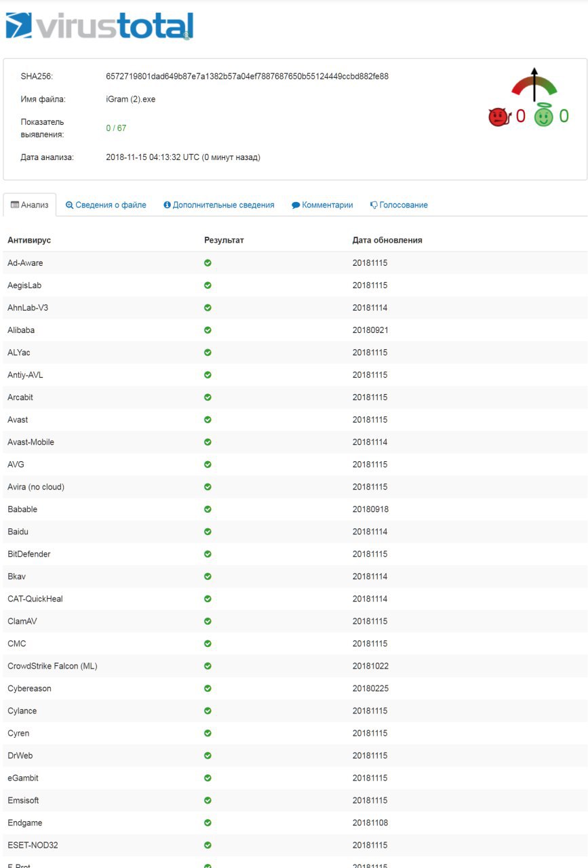The width and height of the screenshot is (588, 868).
Task: Click the clean result checkmark for DrWeb
Action: [208, 755]
